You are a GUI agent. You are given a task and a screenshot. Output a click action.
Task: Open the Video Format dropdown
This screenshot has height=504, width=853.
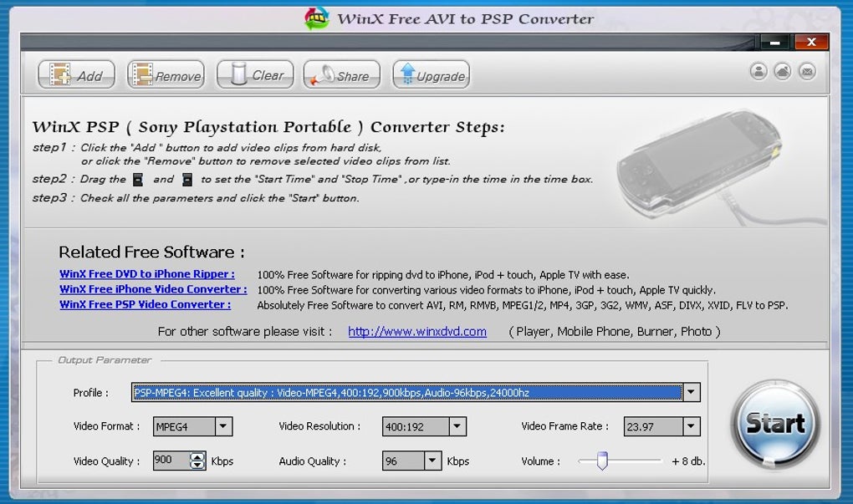coord(223,426)
